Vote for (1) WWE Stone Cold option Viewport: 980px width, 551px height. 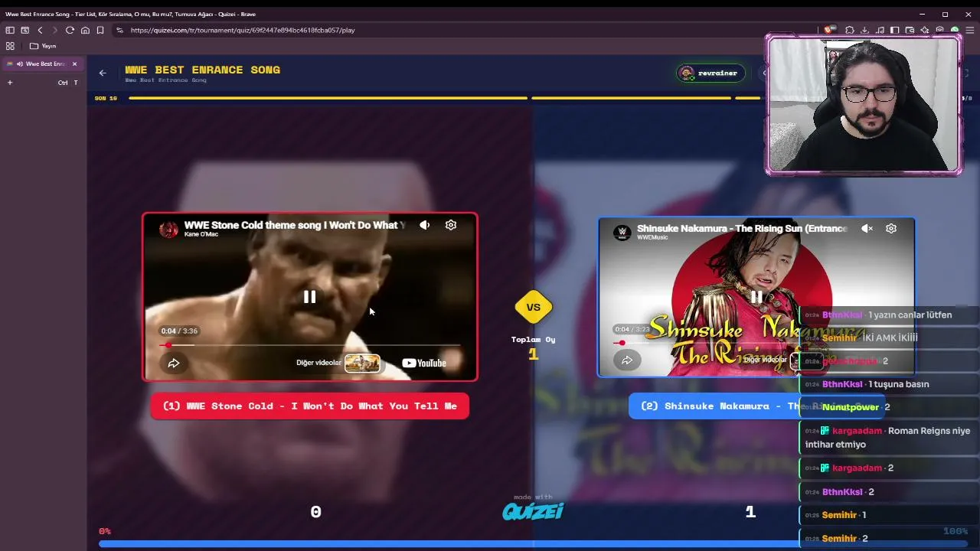click(x=309, y=406)
